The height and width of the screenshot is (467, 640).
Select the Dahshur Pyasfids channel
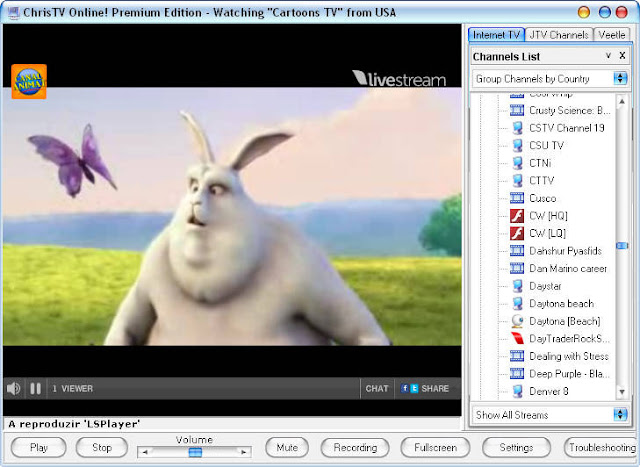point(565,251)
